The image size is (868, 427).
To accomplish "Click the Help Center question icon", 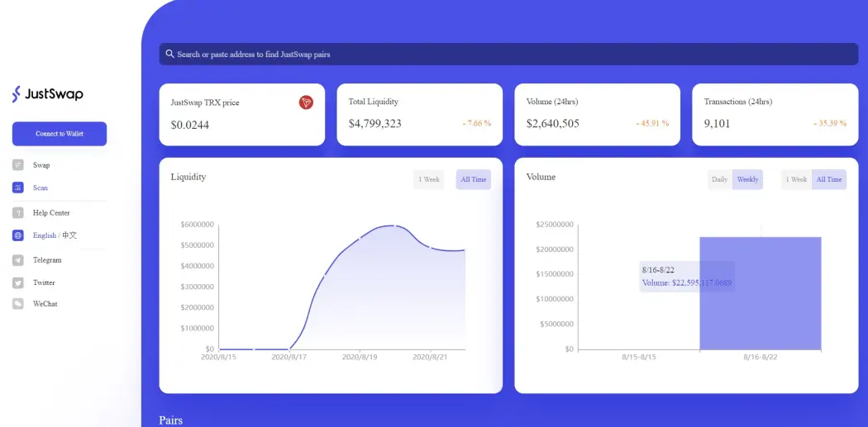I will 17,212.
